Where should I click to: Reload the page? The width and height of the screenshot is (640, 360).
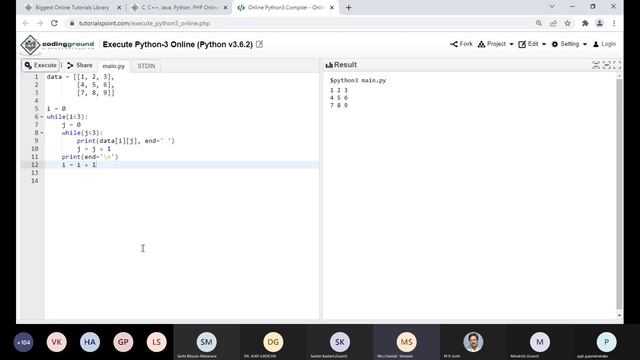[x=54, y=23]
